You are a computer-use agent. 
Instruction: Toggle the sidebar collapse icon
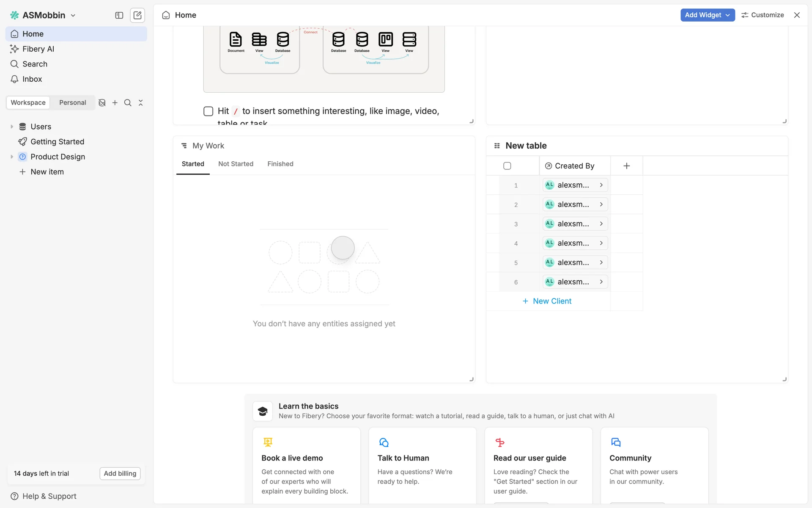point(119,15)
